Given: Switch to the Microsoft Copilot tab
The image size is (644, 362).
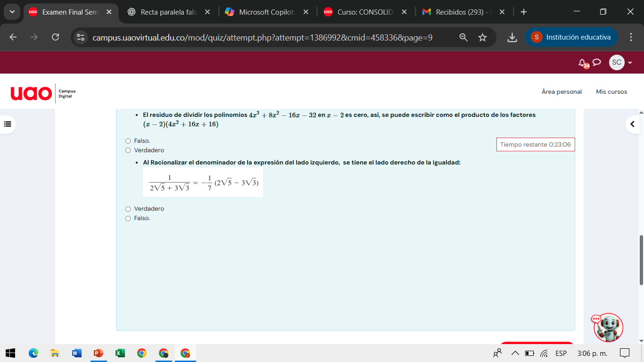Looking at the screenshot, I should [266, 12].
